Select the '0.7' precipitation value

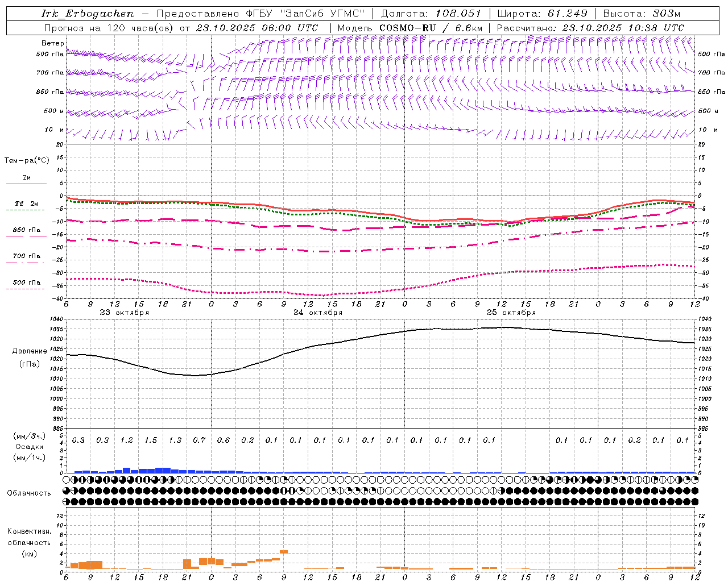coord(199,440)
